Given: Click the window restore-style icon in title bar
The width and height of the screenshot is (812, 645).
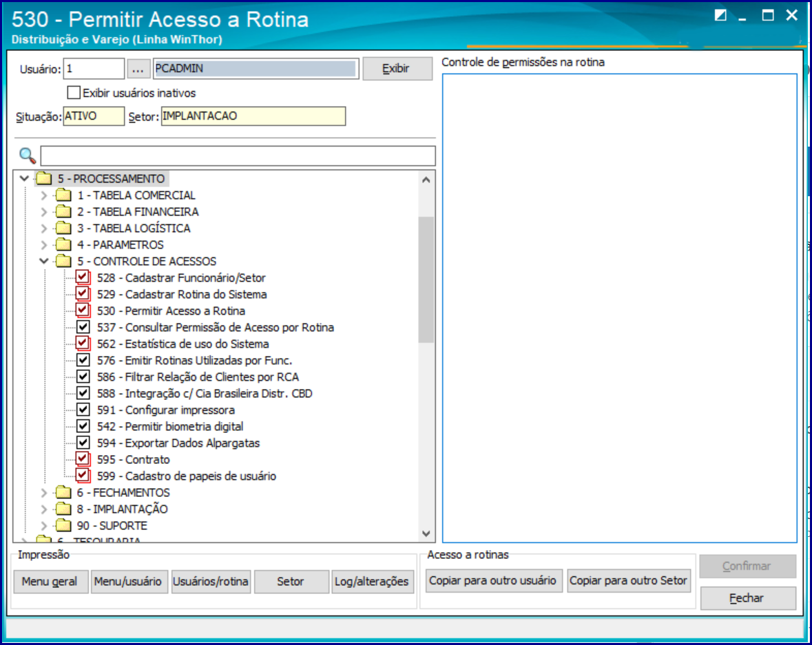Looking at the screenshot, I should (720, 15).
